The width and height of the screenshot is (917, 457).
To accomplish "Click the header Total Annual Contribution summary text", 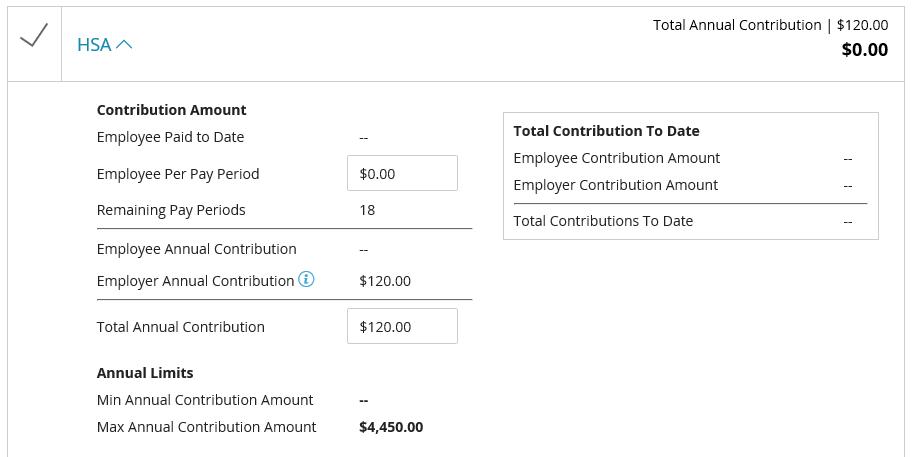I will (x=770, y=25).
